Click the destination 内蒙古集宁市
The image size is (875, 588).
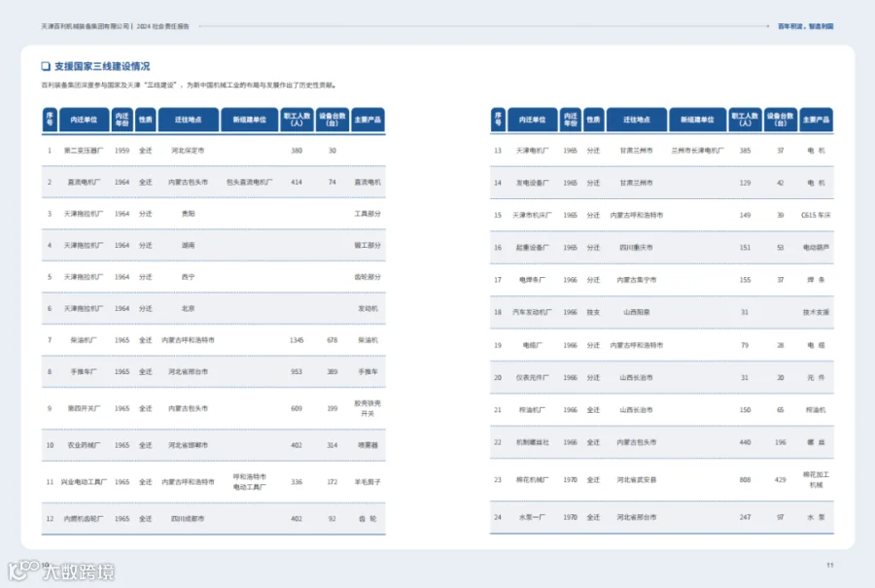[636, 280]
